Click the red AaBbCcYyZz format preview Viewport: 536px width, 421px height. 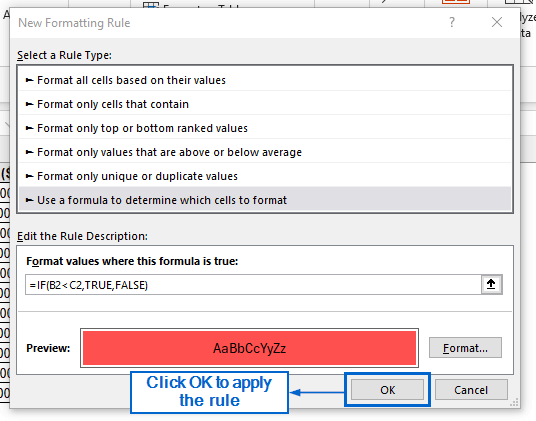[x=250, y=348]
